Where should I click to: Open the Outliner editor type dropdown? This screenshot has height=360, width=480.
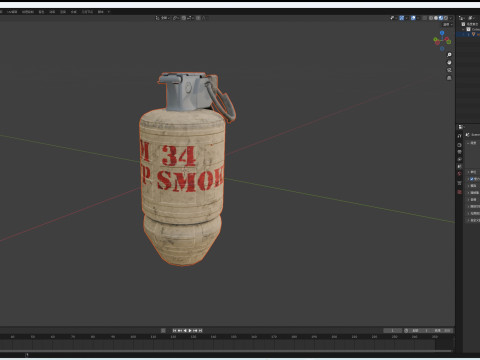click(462, 18)
